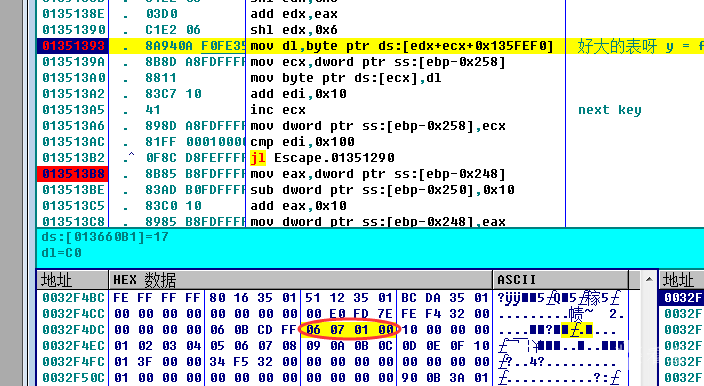Select hex bytes '34 F5 32 00' in dump

click(x=253, y=362)
